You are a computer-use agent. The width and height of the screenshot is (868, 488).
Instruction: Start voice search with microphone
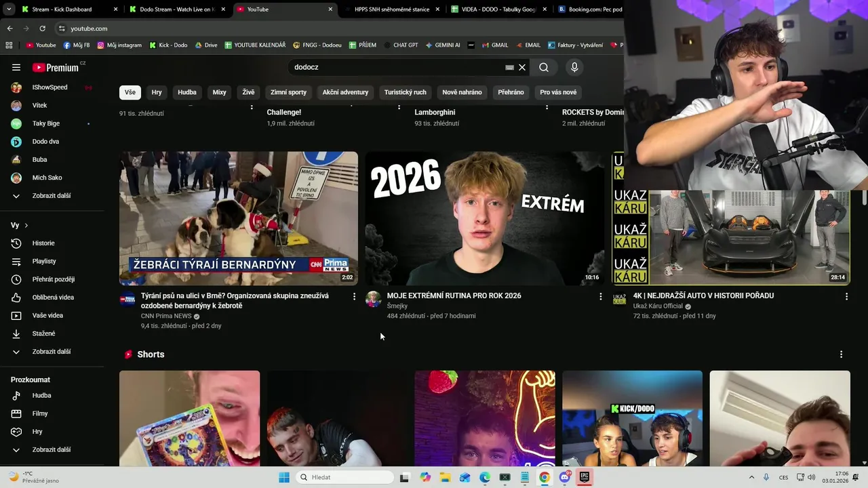(x=574, y=67)
